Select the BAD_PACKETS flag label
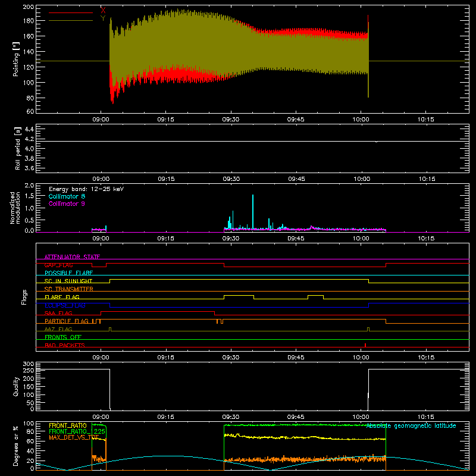Viewport: 476px width, 476px height. tap(65, 345)
